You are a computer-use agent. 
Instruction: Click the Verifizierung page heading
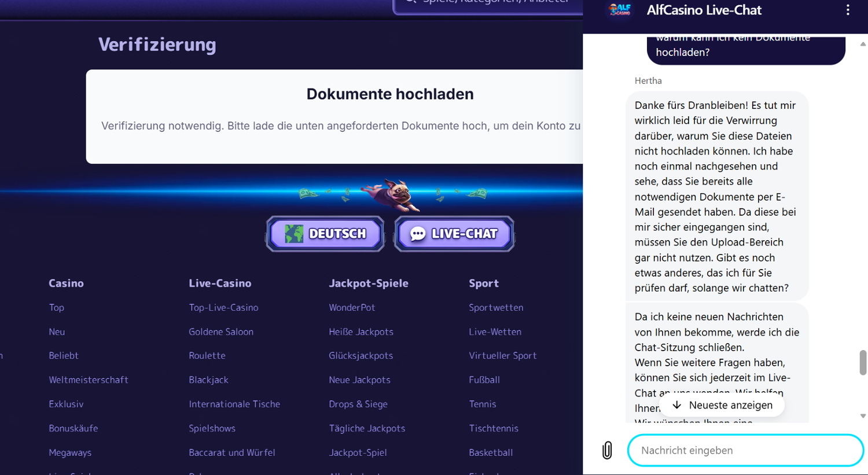[157, 45]
